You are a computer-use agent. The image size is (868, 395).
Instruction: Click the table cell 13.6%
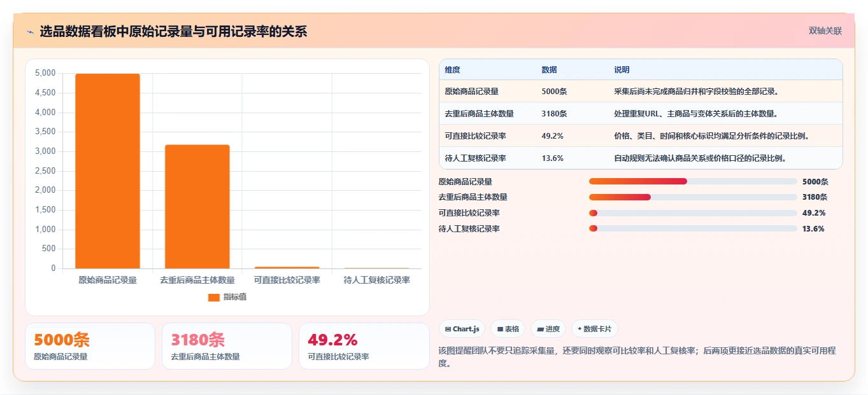coord(552,158)
